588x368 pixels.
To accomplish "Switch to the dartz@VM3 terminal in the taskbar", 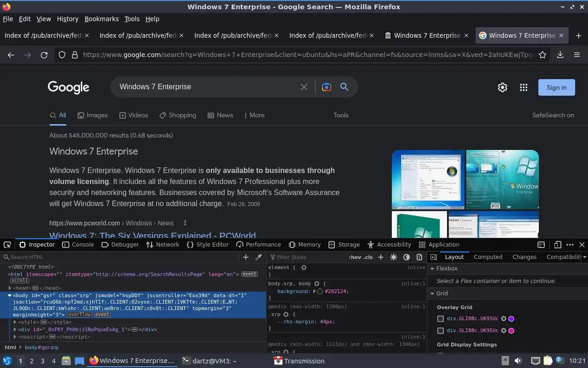I will [x=209, y=361].
